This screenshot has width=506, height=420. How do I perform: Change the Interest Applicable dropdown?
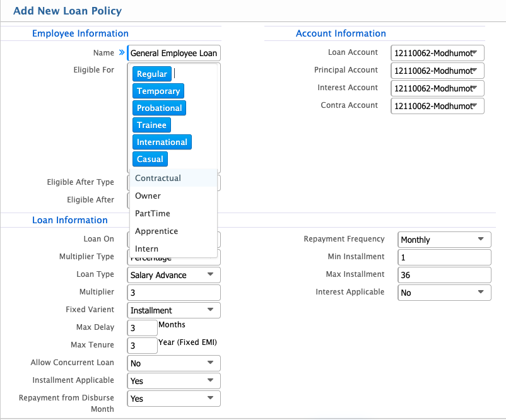(445, 293)
